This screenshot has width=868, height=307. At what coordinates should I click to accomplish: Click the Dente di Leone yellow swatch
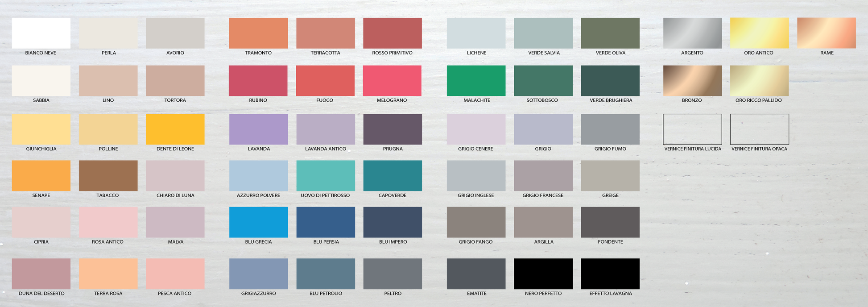point(175,129)
